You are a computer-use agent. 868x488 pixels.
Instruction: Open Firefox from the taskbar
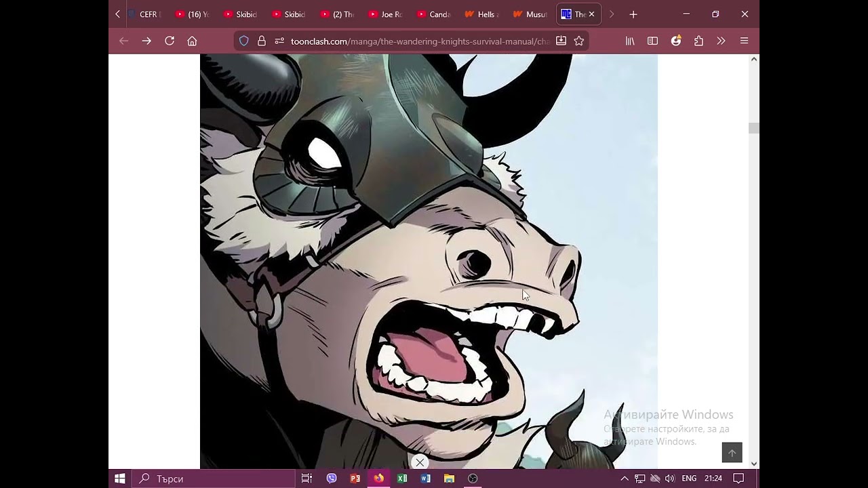click(378, 479)
